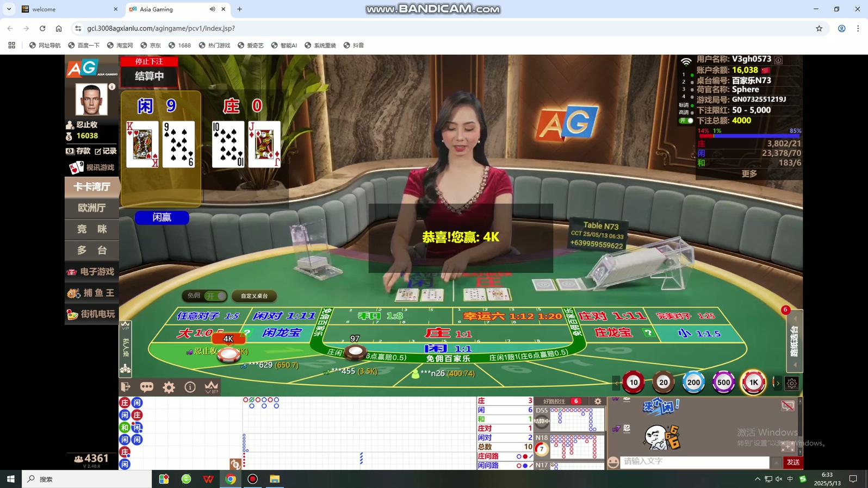
Task: Open game settings gear beside chat icon
Action: [x=169, y=387]
